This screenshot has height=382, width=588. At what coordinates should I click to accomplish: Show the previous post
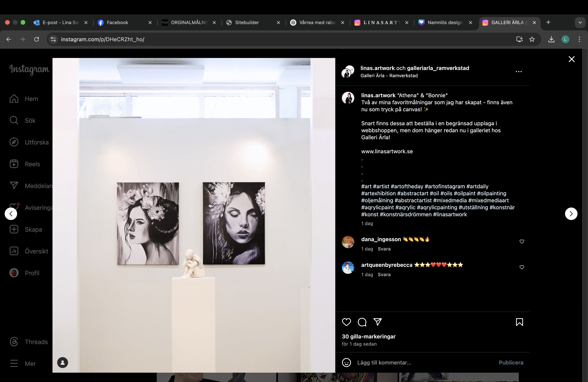11,214
